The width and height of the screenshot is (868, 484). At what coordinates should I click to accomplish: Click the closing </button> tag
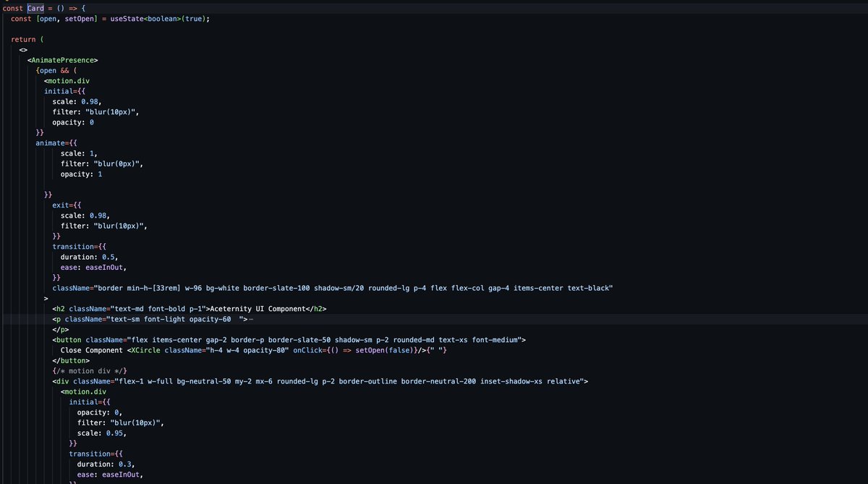[x=71, y=361]
